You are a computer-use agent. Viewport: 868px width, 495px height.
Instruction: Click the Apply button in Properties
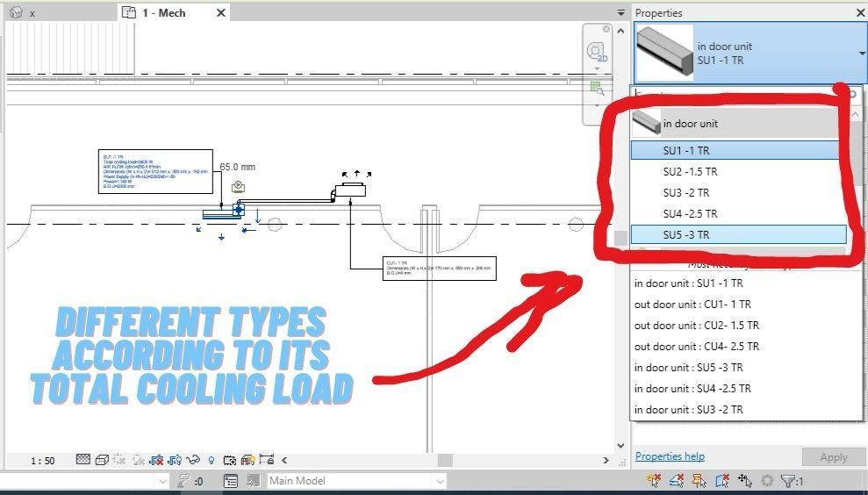coord(833,457)
